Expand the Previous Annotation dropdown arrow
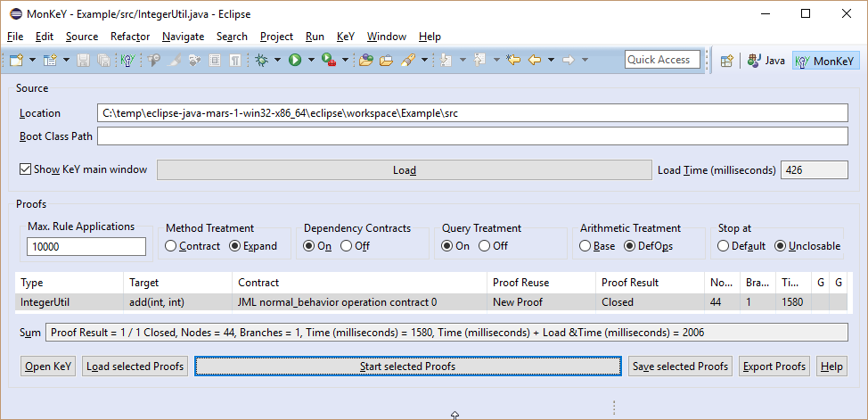 496,60
